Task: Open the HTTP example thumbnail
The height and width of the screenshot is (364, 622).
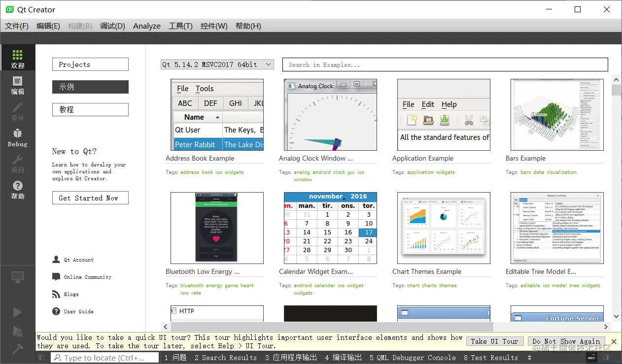Action: [217, 314]
